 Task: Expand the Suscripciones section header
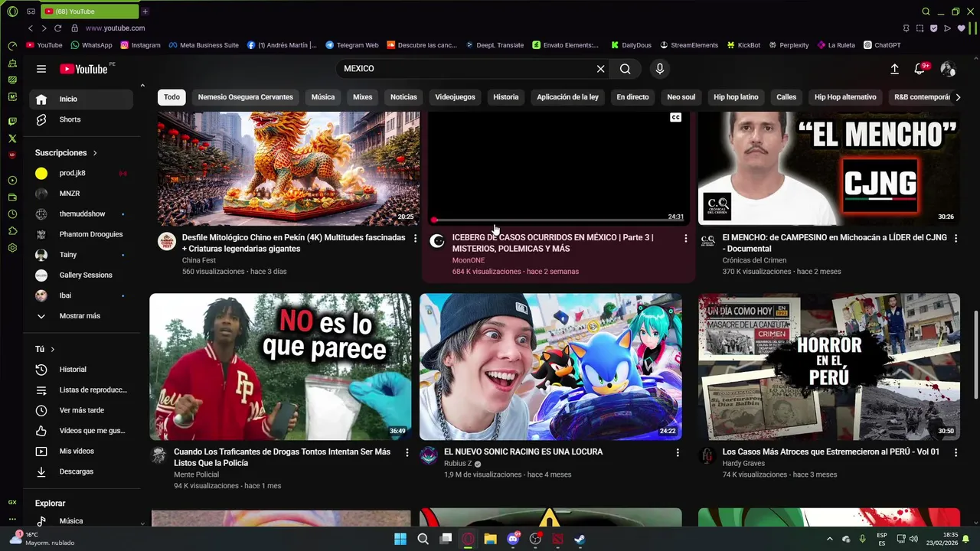[66, 153]
